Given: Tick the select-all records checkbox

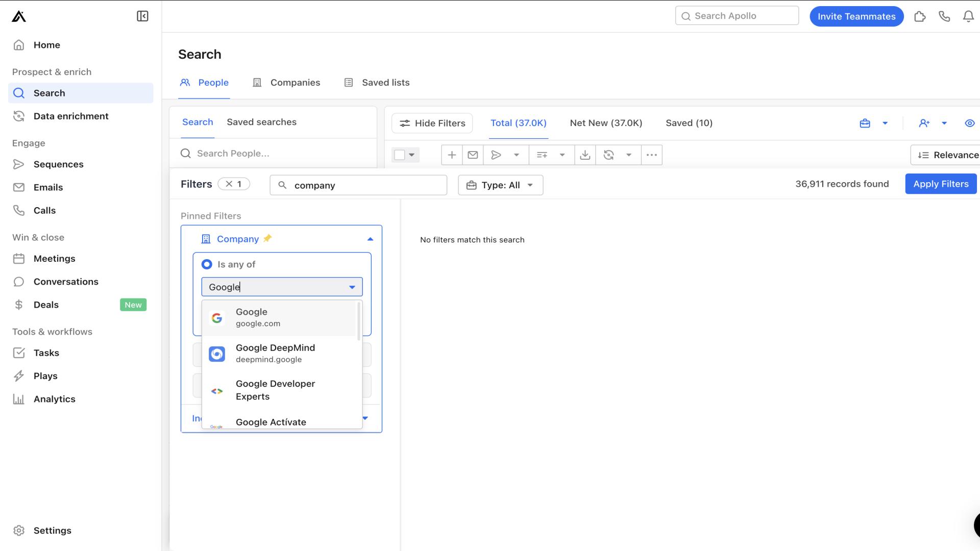Looking at the screenshot, I should [400, 155].
